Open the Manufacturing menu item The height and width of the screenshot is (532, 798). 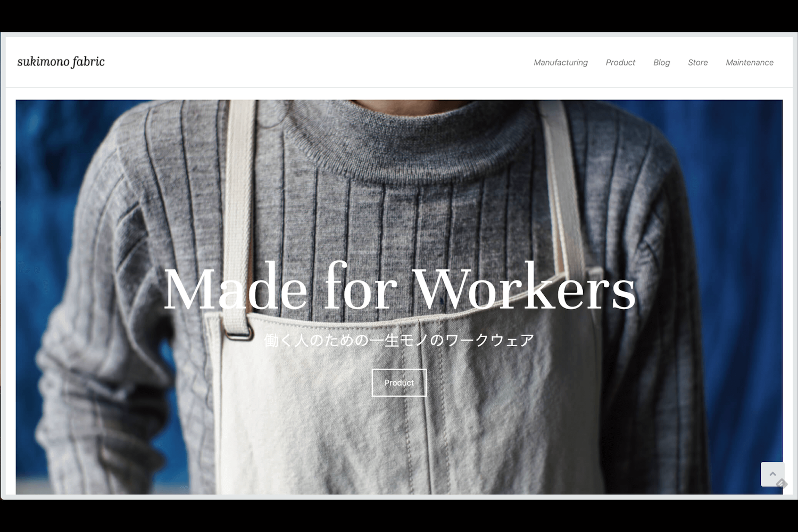tap(561, 62)
